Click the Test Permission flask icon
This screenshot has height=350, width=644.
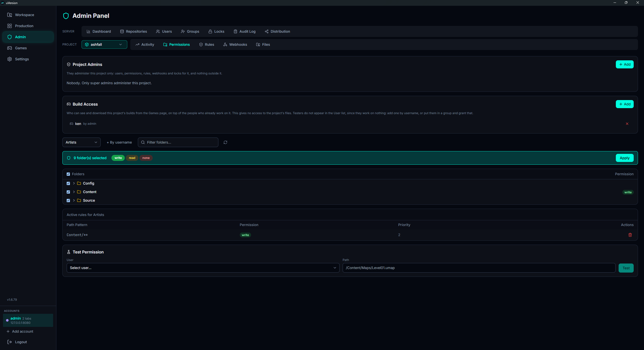[69, 252]
